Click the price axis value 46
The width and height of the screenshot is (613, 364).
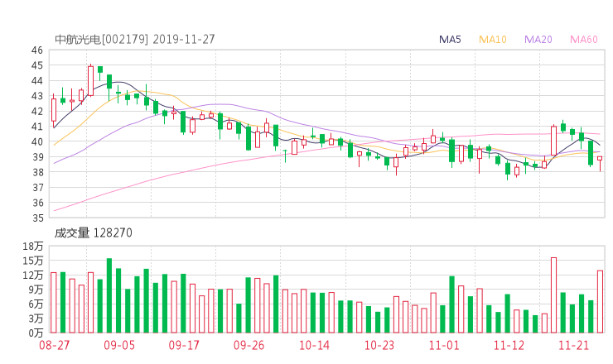pos(37,50)
